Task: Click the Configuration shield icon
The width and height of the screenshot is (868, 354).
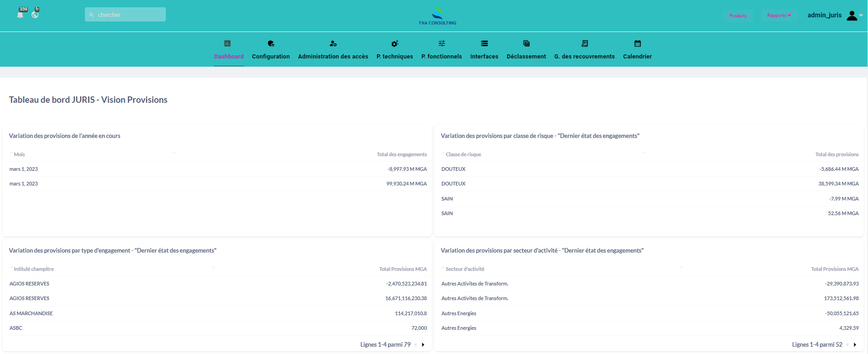Action: coord(271,44)
